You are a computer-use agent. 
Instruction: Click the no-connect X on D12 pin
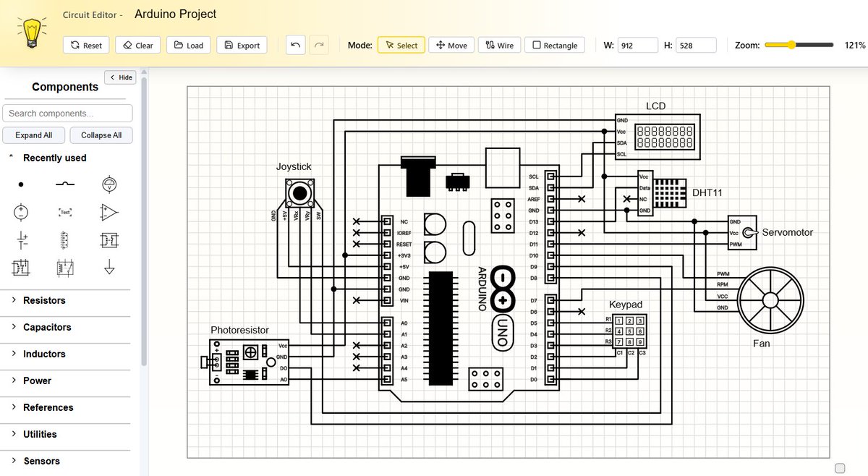(x=582, y=233)
